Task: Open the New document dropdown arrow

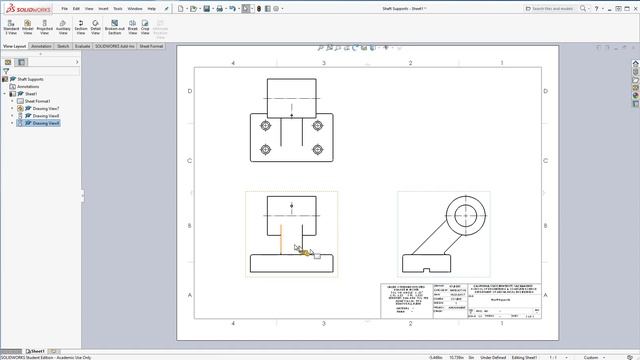Action: [x=187, y=9]
